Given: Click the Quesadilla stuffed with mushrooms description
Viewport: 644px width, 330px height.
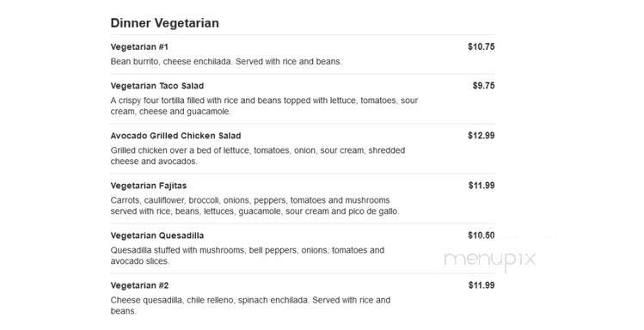Looking at the screenshot, I should point(248,256).
